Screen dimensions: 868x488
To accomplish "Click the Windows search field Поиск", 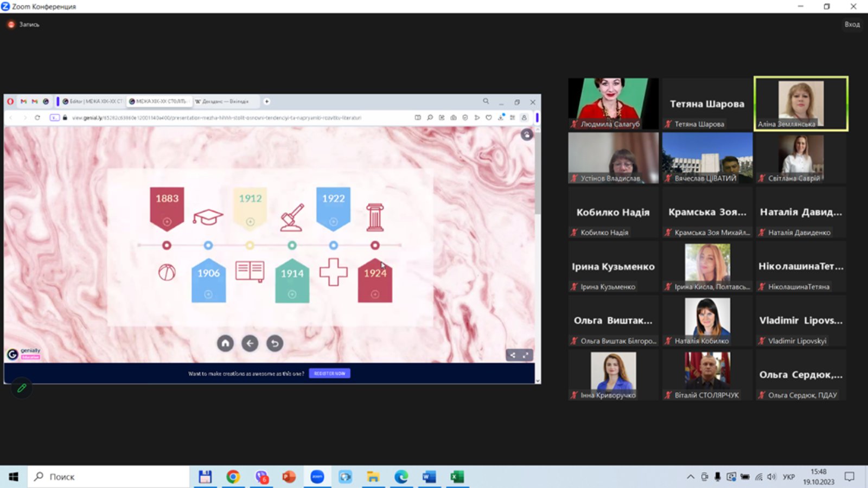I will click(108, 477).
